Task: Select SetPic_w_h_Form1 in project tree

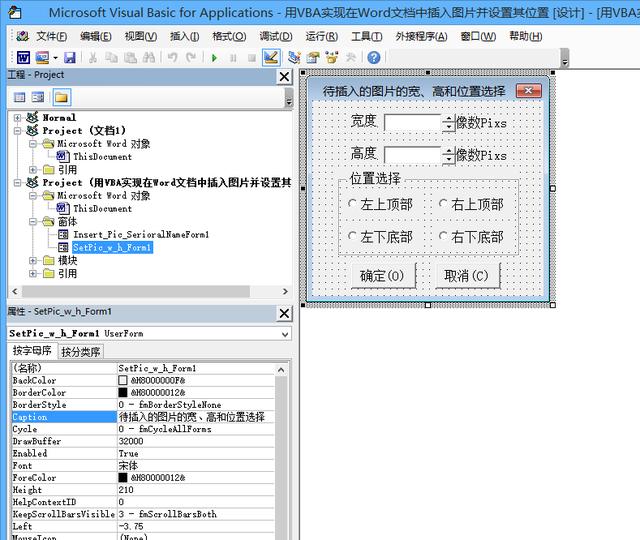Action: (112, 247)
